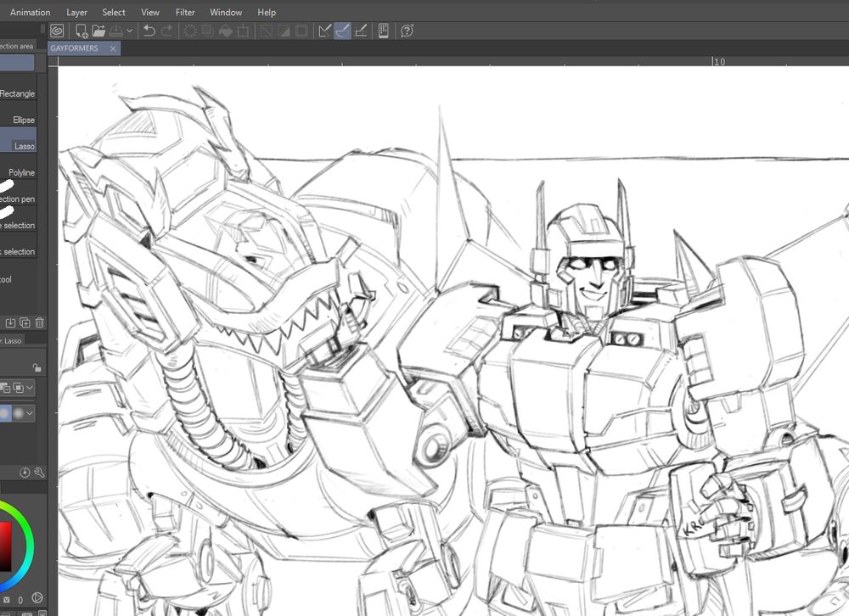Create a new canvas document
Screen dimensions: 849x616
pyautogui.click(x=82, y=31)
